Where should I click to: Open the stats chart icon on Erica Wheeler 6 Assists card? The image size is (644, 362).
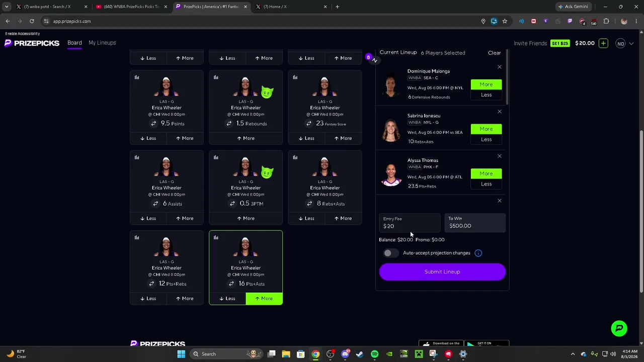tap(136, 157)
